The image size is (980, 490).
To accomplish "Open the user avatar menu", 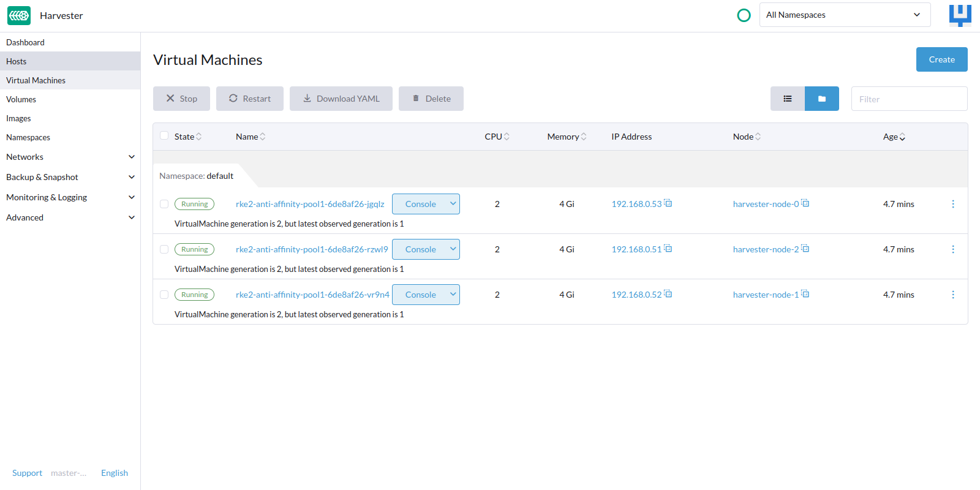I will pos(960,15).
